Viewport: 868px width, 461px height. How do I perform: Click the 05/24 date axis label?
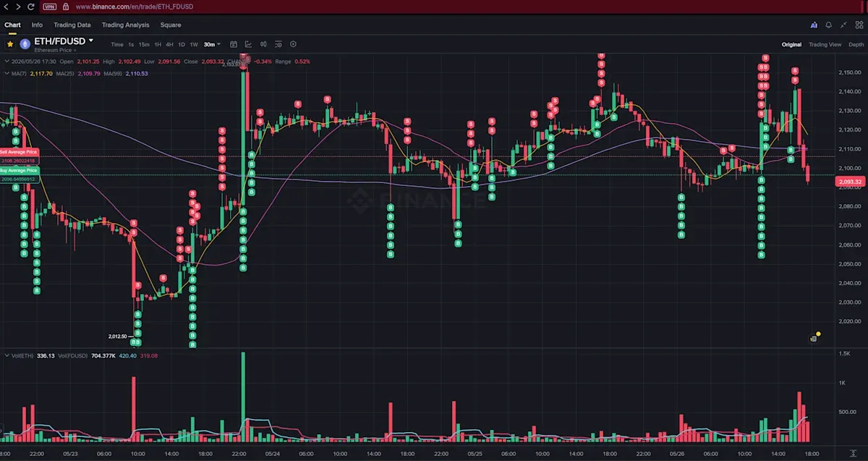(x=273, y=453)
